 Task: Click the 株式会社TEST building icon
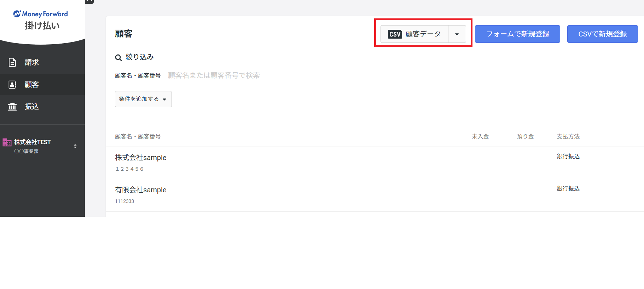(x=7, y=142)
